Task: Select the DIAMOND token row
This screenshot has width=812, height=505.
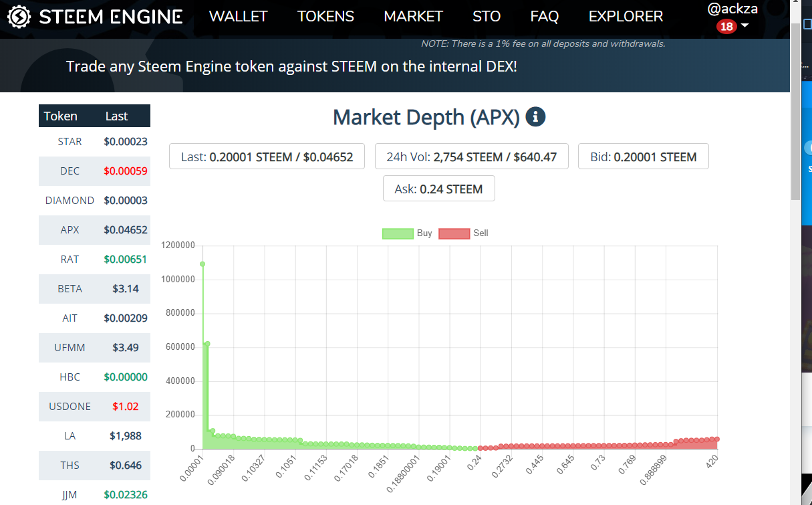Action: click(x=94, y=201)
